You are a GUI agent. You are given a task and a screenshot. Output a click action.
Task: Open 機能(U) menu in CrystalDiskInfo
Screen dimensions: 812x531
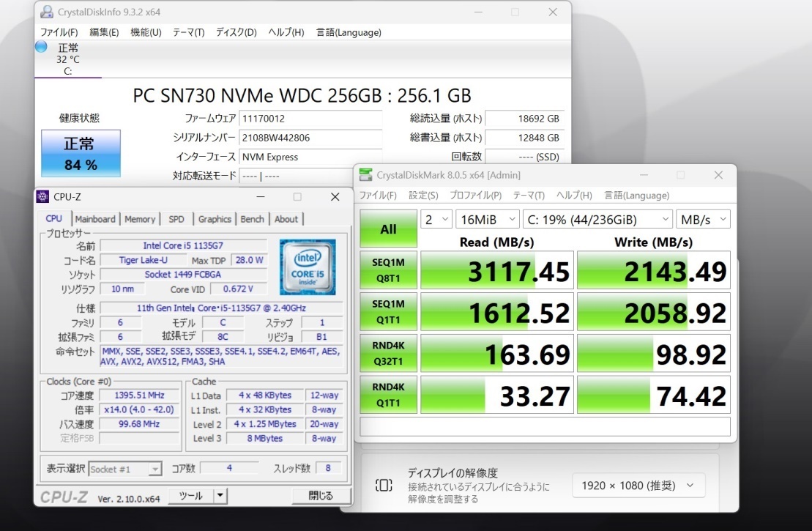click(x=146, y=32)
